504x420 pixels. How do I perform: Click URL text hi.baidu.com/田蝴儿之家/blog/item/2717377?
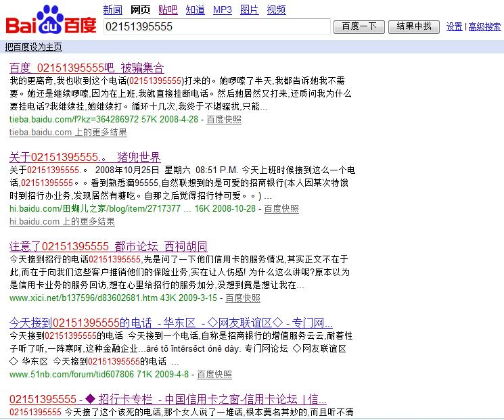[95, 208]
